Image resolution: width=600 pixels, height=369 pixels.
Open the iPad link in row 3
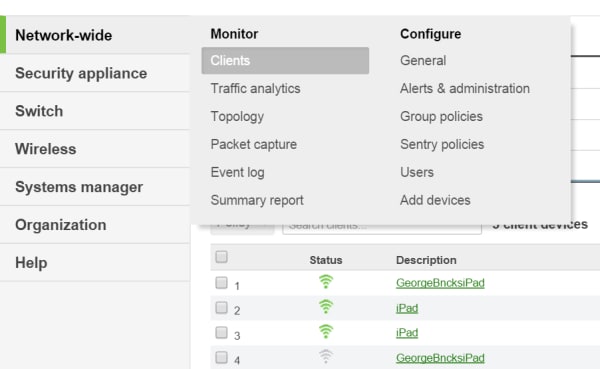coord(407,333)
